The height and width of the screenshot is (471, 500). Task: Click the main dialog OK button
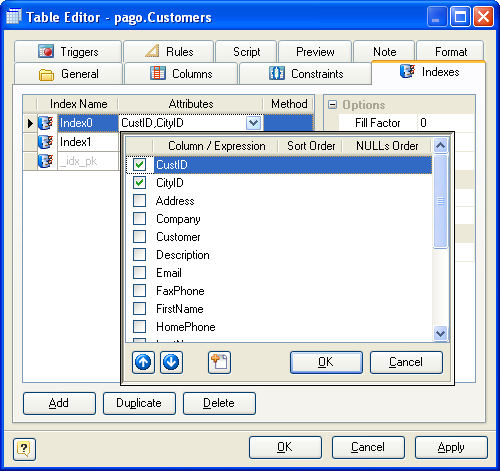285,447
